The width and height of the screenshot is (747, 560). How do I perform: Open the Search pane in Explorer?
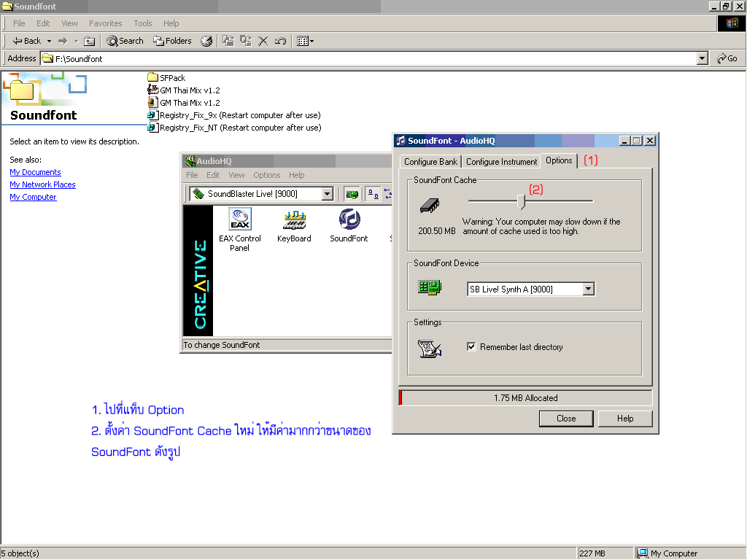pyautogui.click(x=125, y=41)
